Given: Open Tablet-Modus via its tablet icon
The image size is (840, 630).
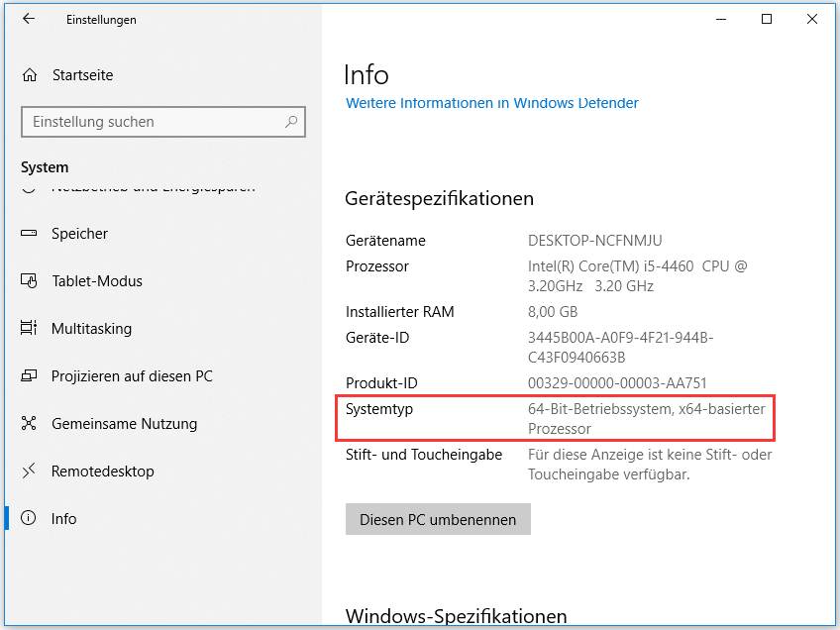Looking at the screenshot, I should [x=30, y=280].
